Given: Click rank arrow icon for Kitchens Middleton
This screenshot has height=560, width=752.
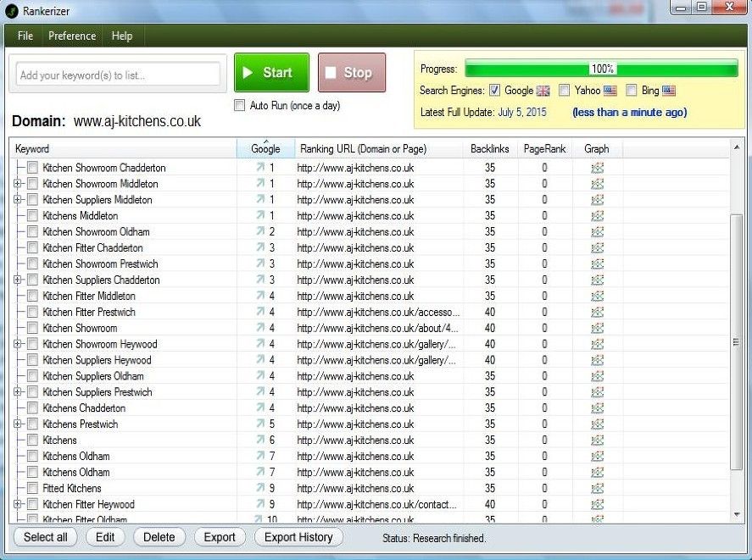Looking at the screenshot, I should 260,215.
